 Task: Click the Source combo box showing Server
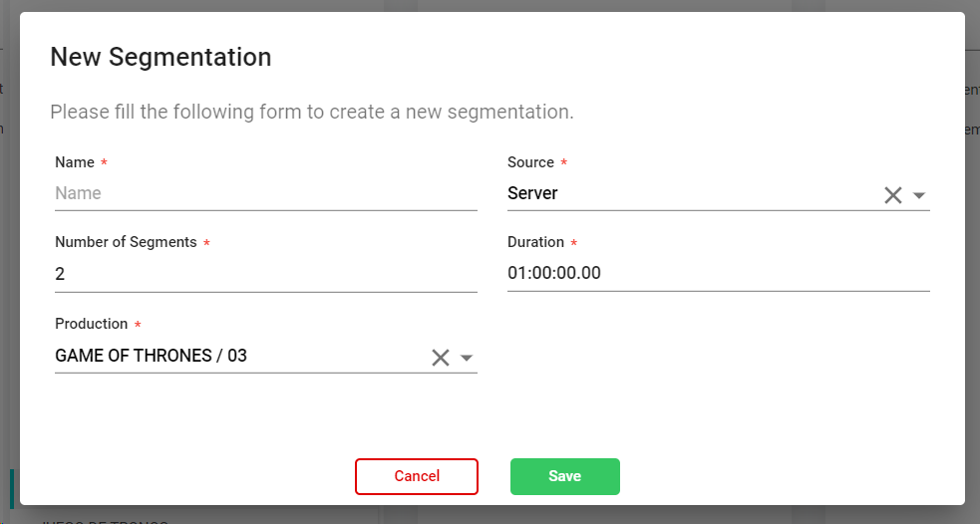point(688,194)
